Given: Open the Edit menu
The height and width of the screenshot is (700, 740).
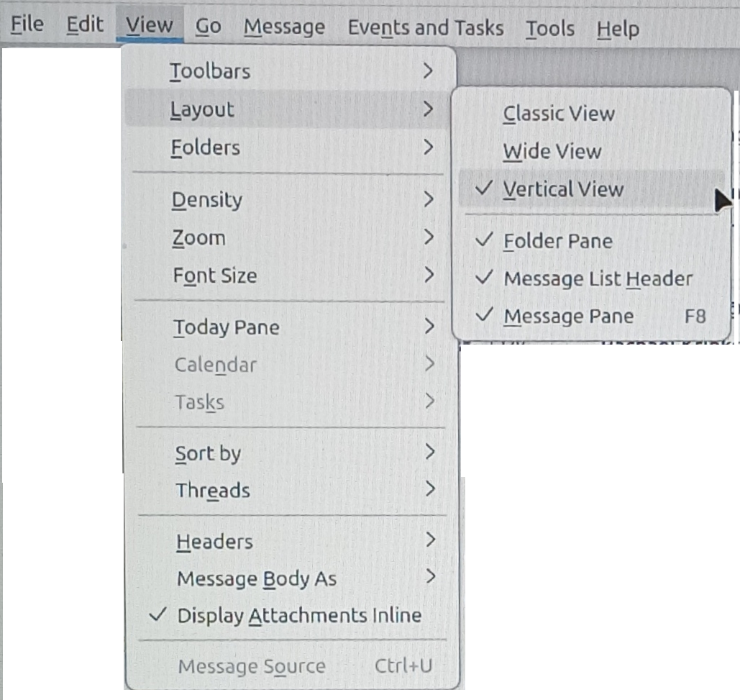Looking at the screenshot, I should pos(84,24).
